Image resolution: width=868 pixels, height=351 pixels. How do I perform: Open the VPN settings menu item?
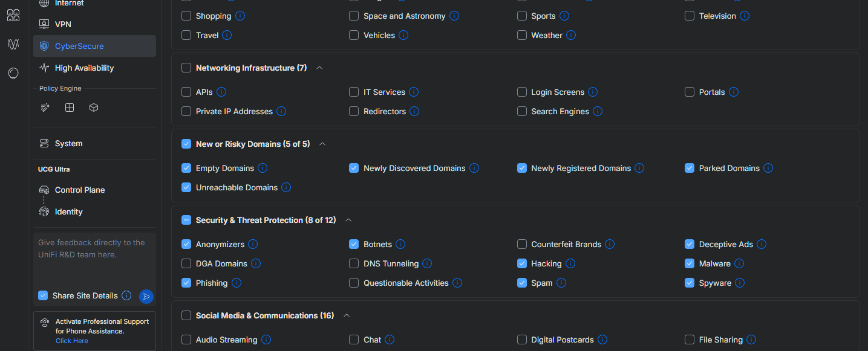click(63, 24)
